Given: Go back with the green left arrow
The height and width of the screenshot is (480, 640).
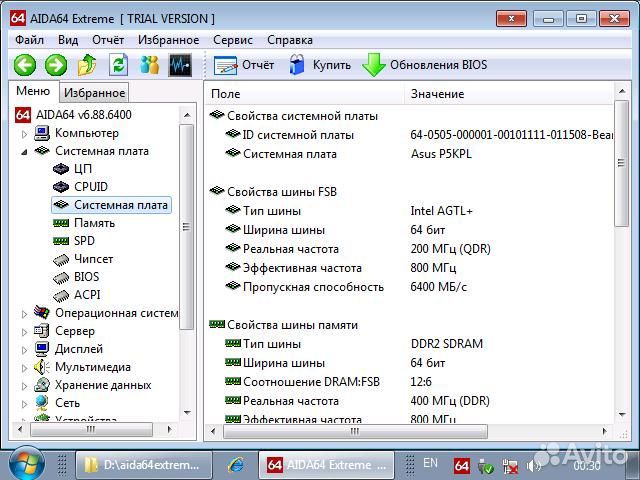Looking at the screenshot, I should [x=25, y=65].
